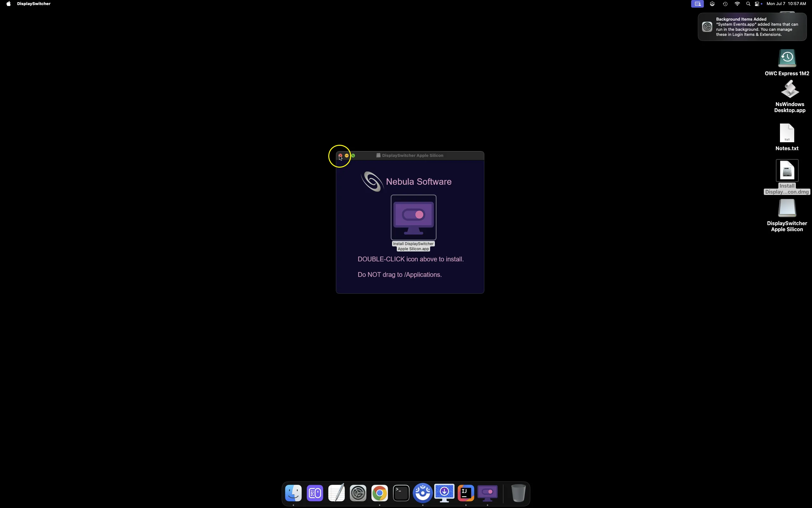Click the Nebula Software title text
Screen dimensions: 812x508
click(419, 182)
